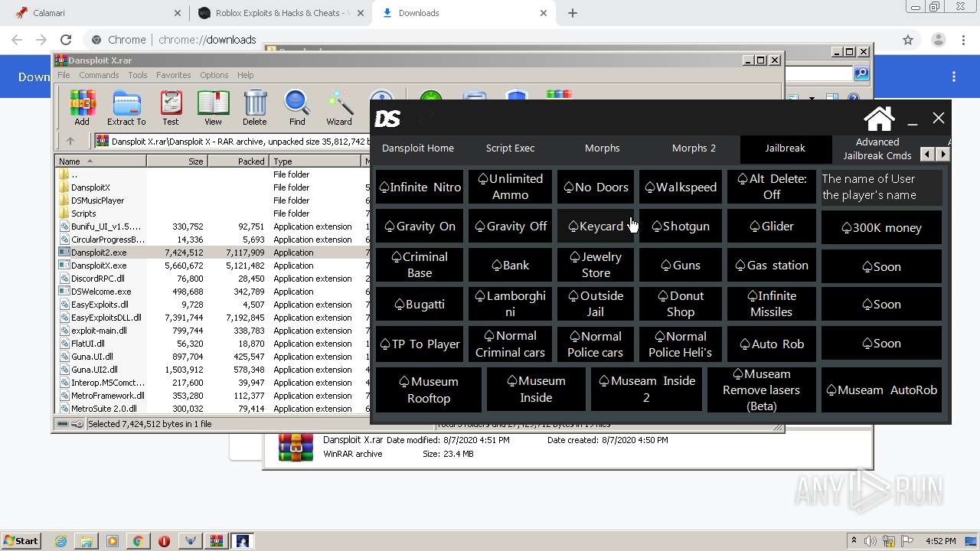The image size is (980, 551).
Task: Switch to the Script Exec tab
Action: click(511, 148)
